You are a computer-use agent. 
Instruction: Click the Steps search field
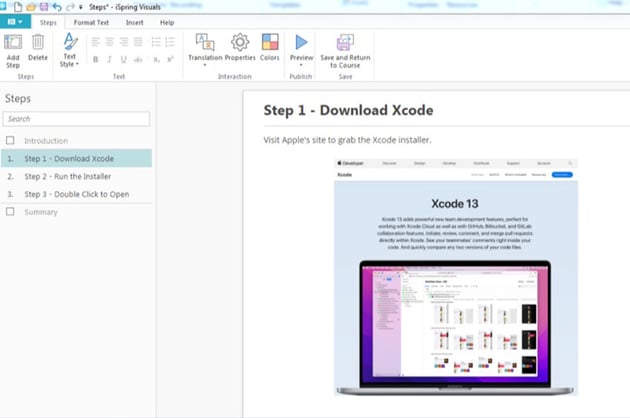coord(77,119)
